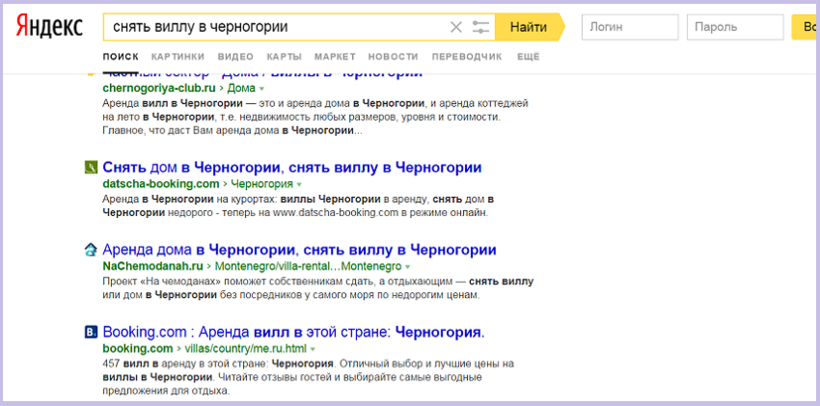This screenshot has height=406, width=820.
Task: Click the Пароль input field
Action: pyautogui.click(x=735, y=27)
